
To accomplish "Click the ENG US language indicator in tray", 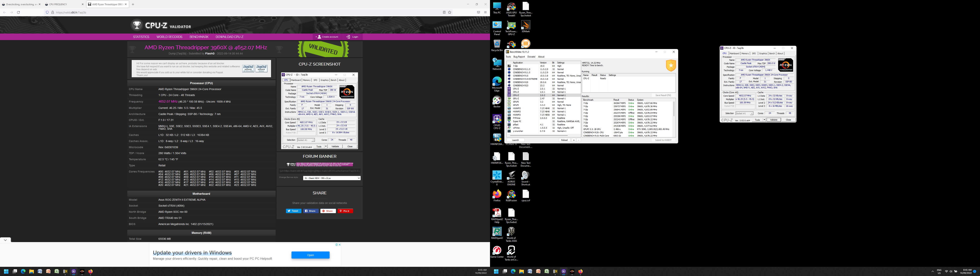I will [x=939, y=271].
